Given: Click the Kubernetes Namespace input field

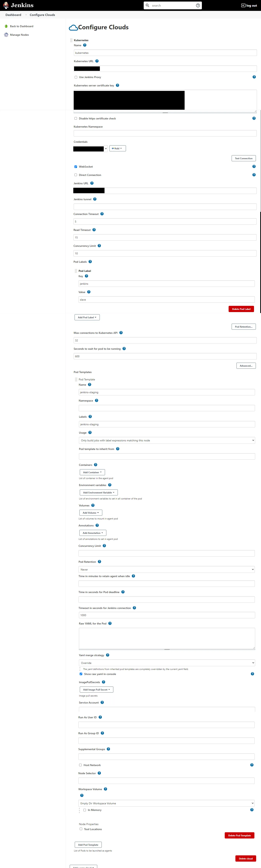Looking at the screenshot, I should pyautogui.click(x=165, y=133).
